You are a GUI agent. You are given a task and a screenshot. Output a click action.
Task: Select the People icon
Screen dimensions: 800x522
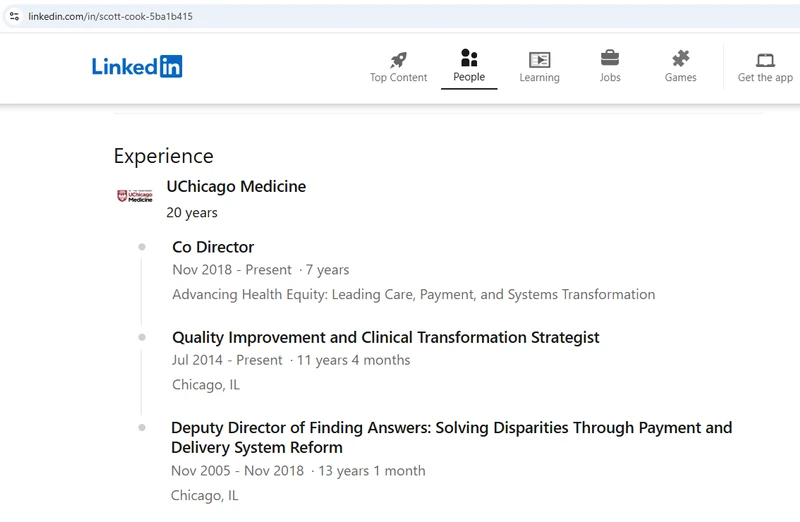(x=469, y=58)
